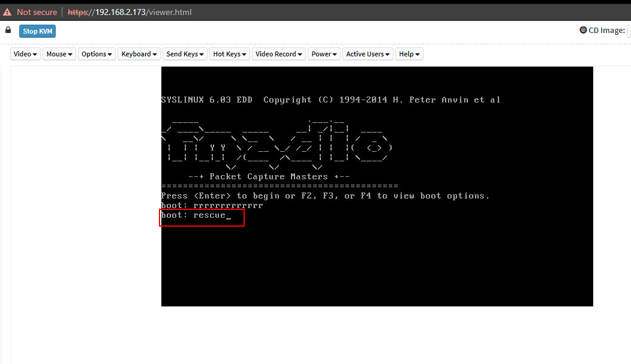Show the Active Users dropdown

(368, 54)
